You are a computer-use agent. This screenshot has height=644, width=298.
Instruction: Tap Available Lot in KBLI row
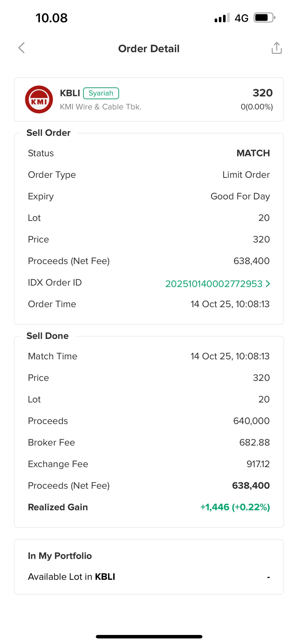(149, 577)
